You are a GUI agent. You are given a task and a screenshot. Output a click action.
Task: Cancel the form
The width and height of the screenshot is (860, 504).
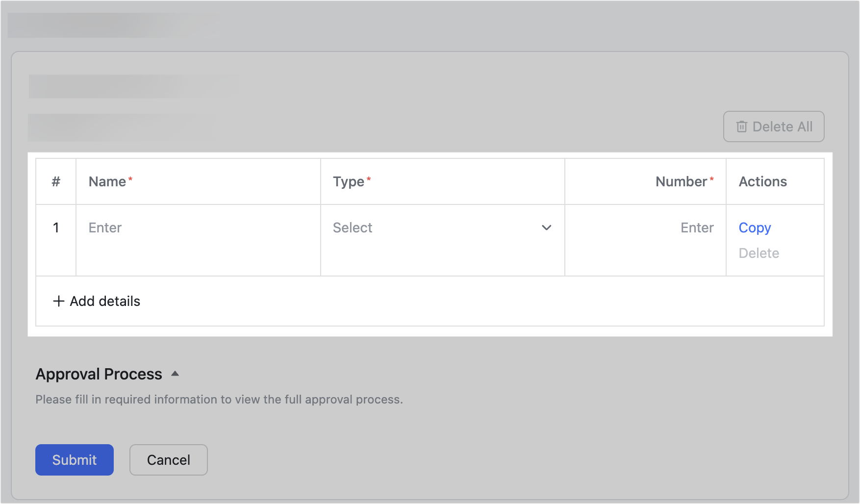tap(168, 459)
